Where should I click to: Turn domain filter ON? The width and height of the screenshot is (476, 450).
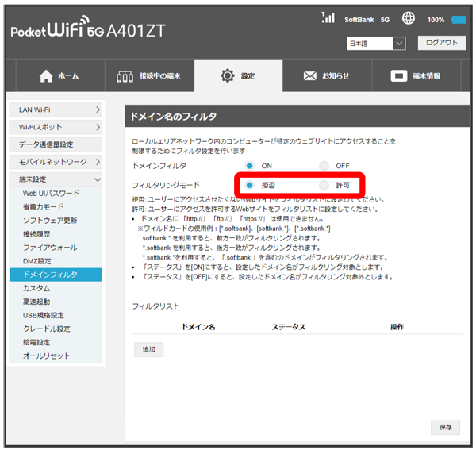pyautogui.click(x=250, y=165)
